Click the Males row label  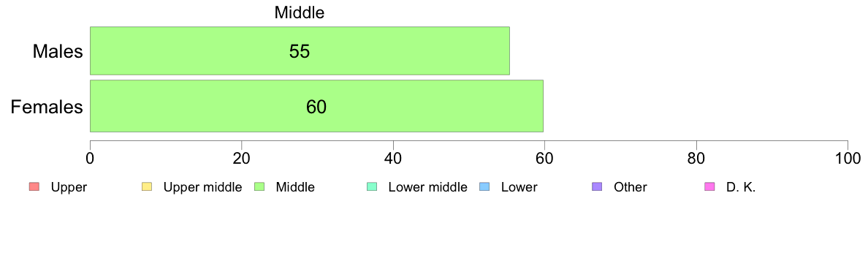(x=58, y=51)
